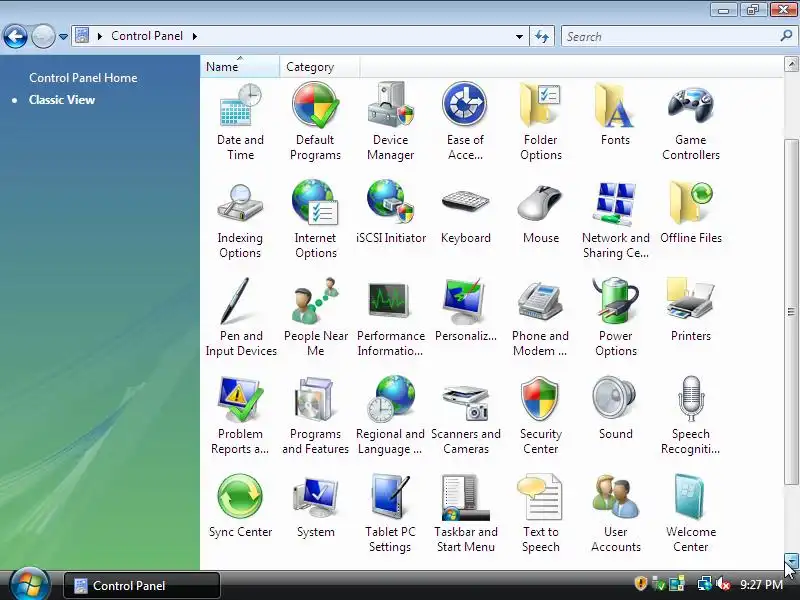Sort items by Name column header
This screenshot has height=600, width=800.
click(240, 67)
